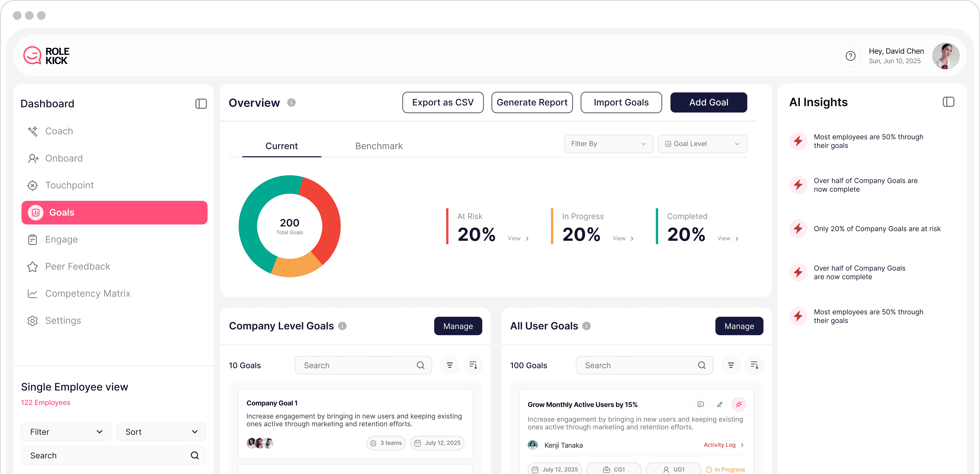980x474 pixels.
Task: Open the Competency Matrix sidebar item
Action: 87,293
